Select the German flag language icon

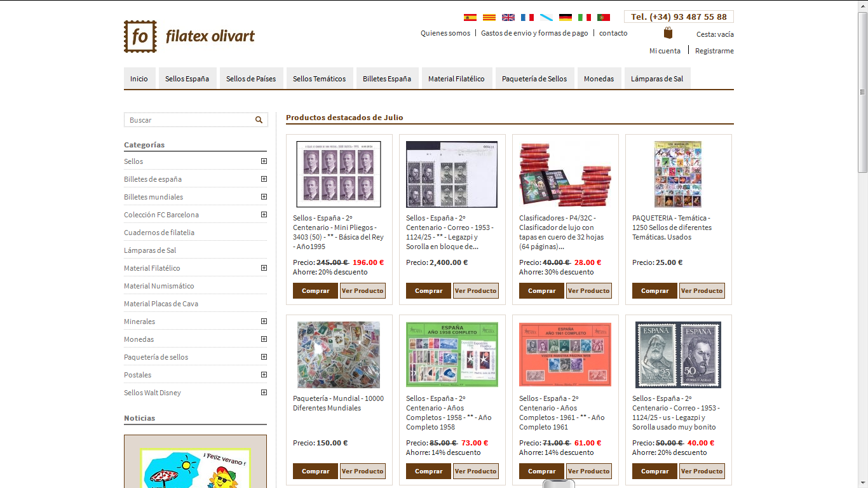[565, 17]
